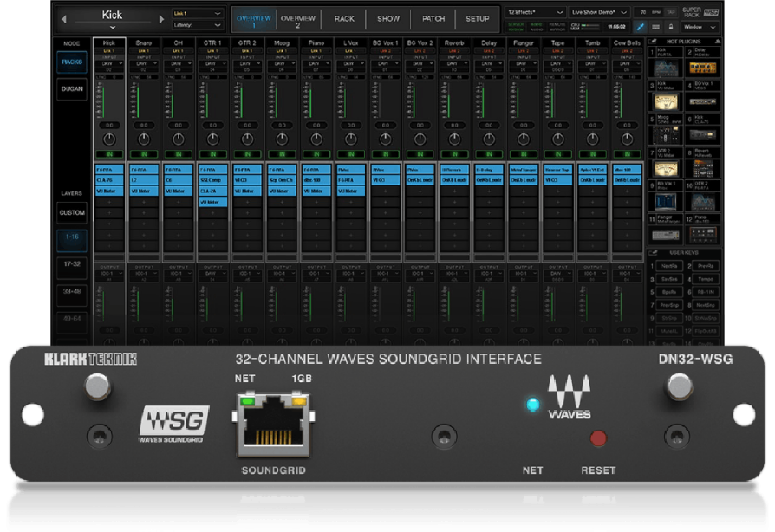Open hot plugin 9 BG Vox 1 thumbnail

click(x=666, y=201)
